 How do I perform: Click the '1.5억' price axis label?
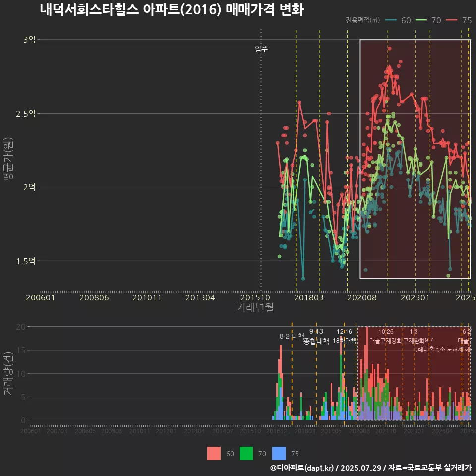click(x=26, y=261)
